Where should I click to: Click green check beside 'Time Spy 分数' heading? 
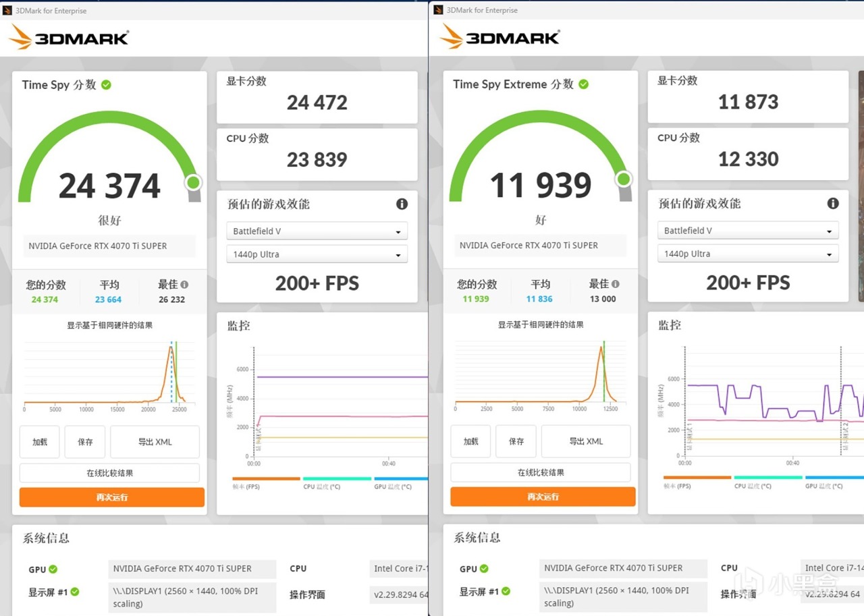coord(106,84)
